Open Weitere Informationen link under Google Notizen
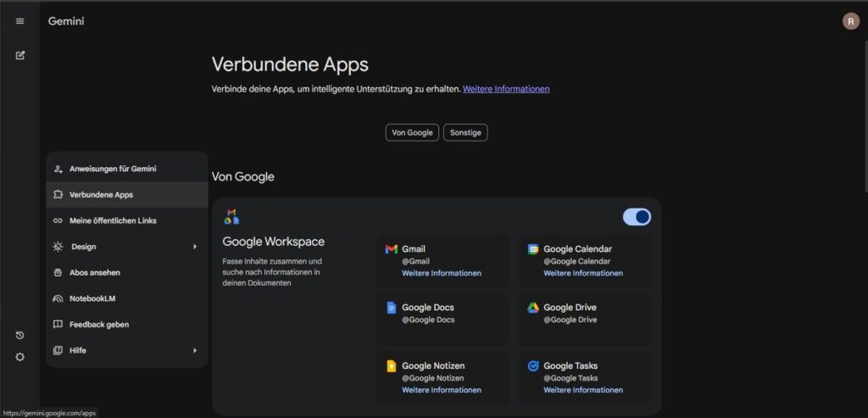868x418 pixels. click(x=441, y=390)
